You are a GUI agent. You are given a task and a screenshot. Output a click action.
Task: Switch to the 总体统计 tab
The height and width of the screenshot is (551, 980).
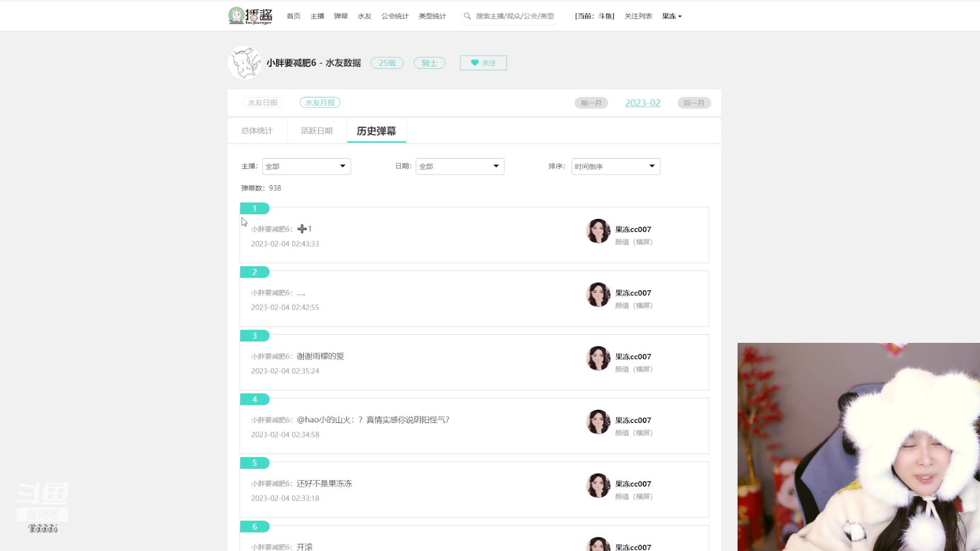click(257, 131)
